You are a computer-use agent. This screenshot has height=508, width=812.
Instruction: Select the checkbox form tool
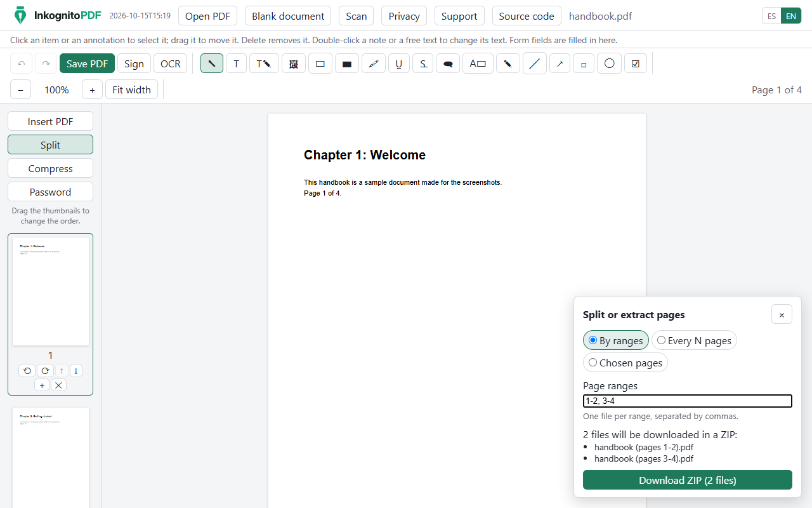click(x=636, y=63)
